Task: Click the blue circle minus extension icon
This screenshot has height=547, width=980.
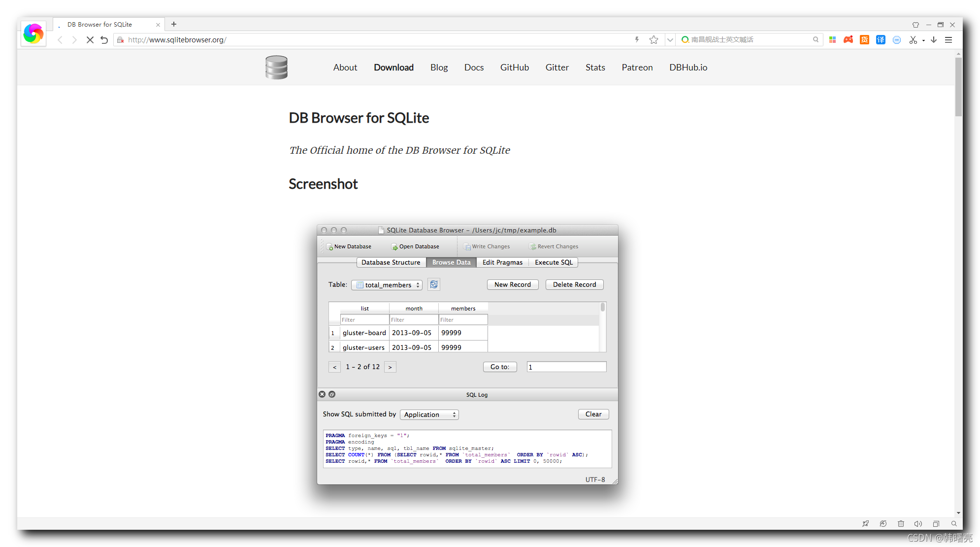Action: 897,40
